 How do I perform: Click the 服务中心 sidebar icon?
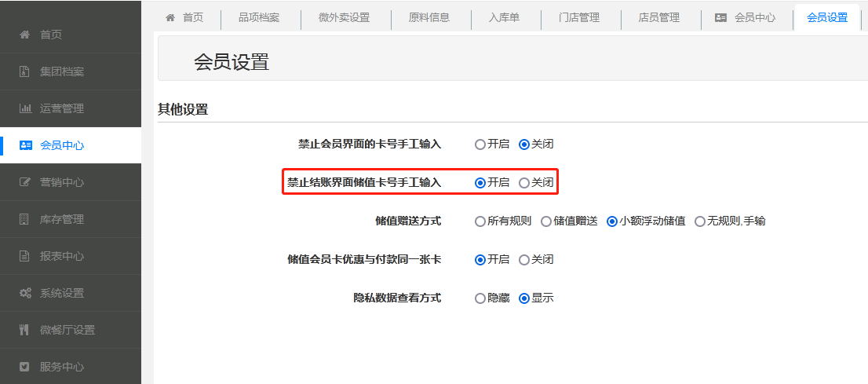(24, 367)
